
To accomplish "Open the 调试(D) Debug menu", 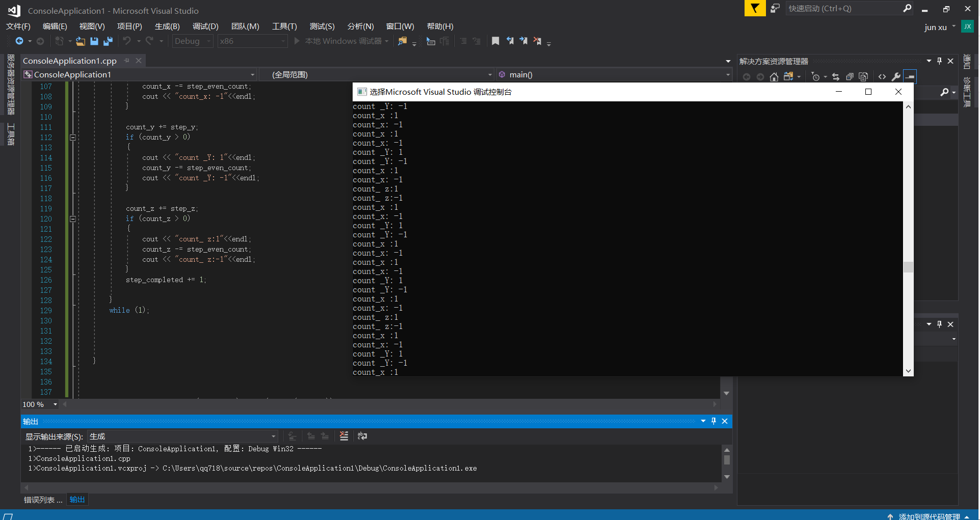I will point(205,26).
